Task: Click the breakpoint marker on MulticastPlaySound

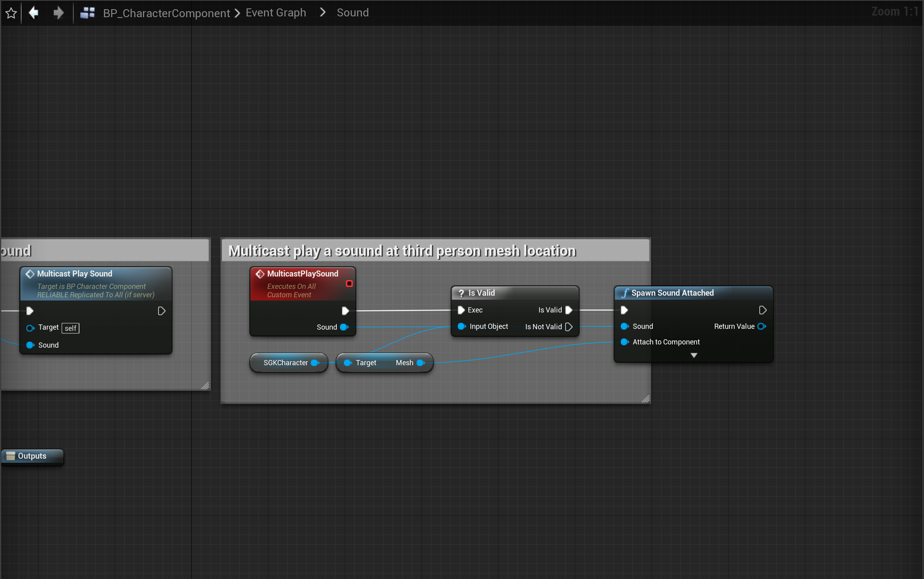Action: pyautogui.click(x=349, y=283)
